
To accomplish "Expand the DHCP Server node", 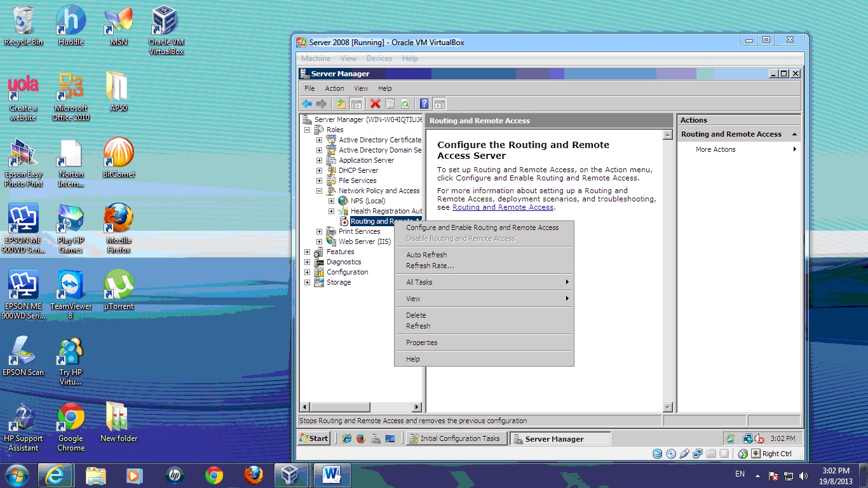I will 319,170.
